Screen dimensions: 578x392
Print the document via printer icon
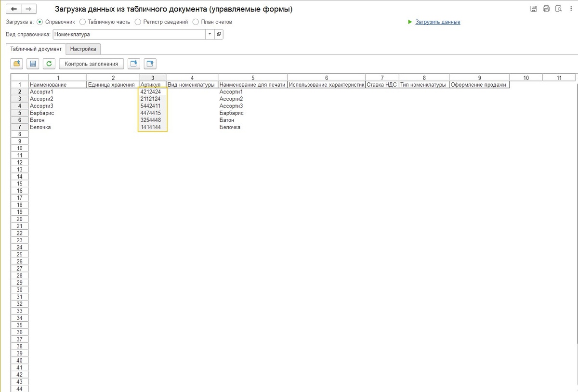(x=546, y=9)
